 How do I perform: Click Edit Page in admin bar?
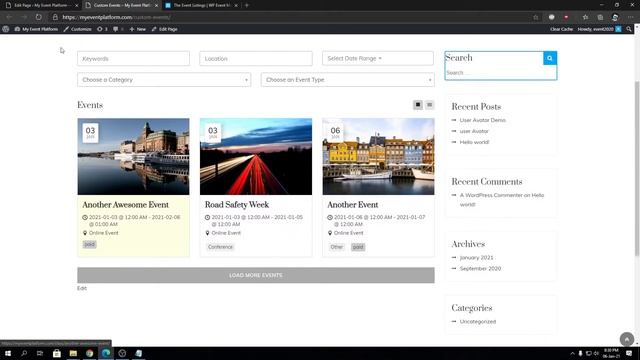164,29
